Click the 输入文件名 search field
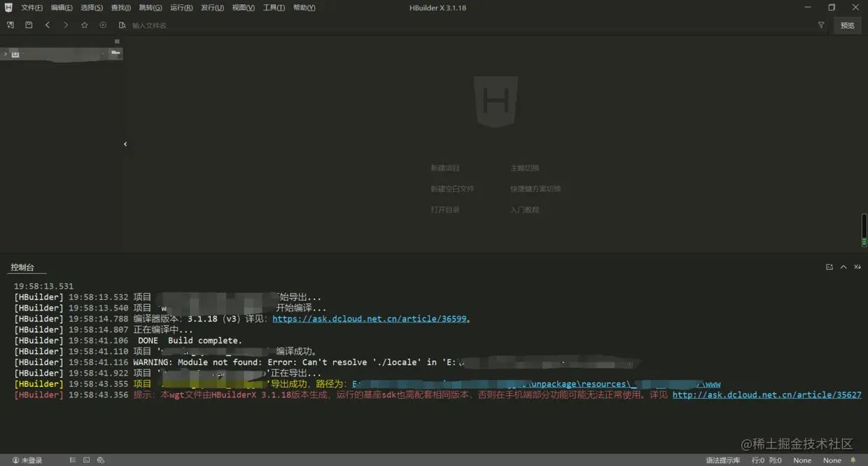 point(150,25)
